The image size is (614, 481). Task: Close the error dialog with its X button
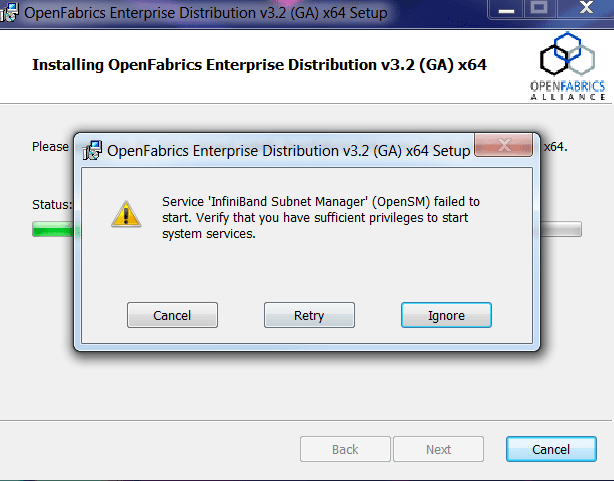(502, 148)
